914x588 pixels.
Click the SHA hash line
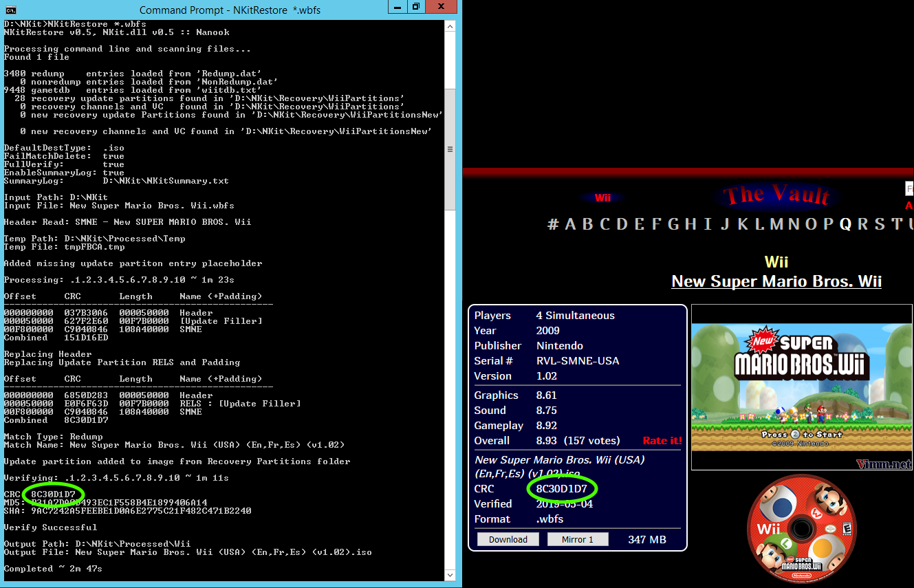(x=127, y=511)
